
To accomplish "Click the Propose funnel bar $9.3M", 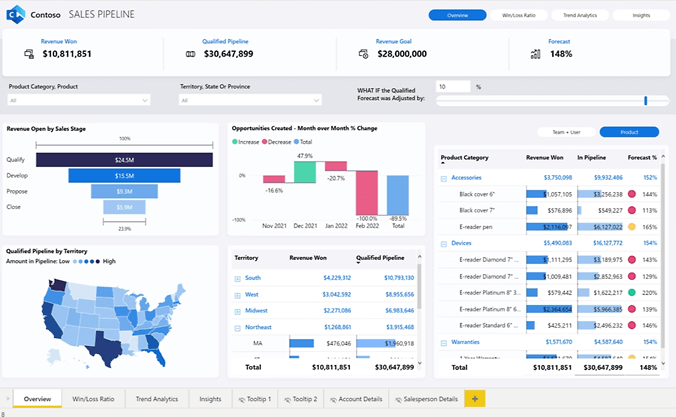I will point(124,191).
